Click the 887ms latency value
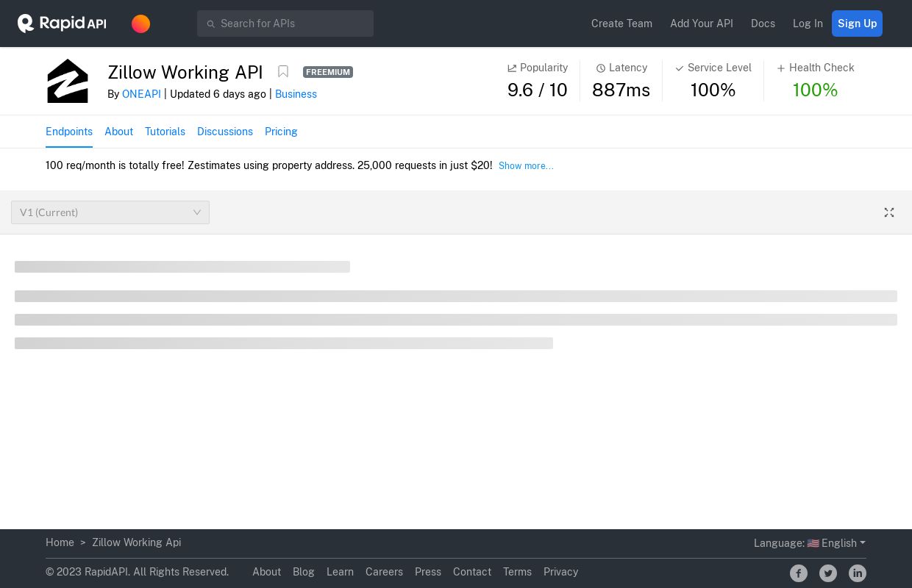 point(621,90)
